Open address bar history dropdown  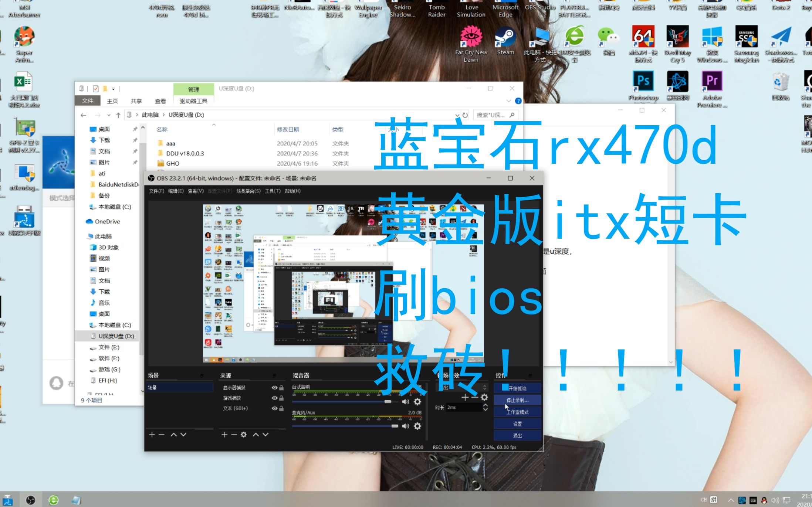(x=457, y=115)
